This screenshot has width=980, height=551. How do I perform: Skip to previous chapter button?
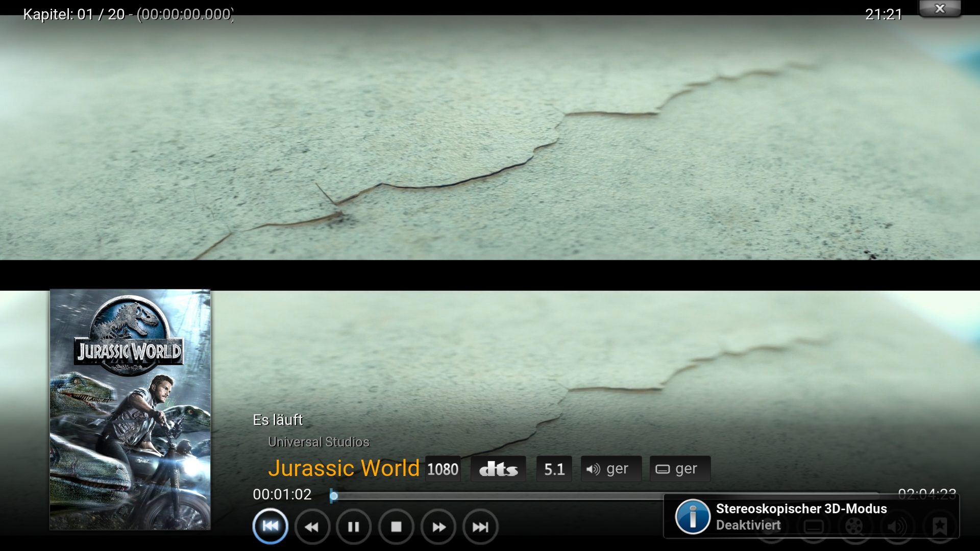pyautogui.click(x=270, y=527)
